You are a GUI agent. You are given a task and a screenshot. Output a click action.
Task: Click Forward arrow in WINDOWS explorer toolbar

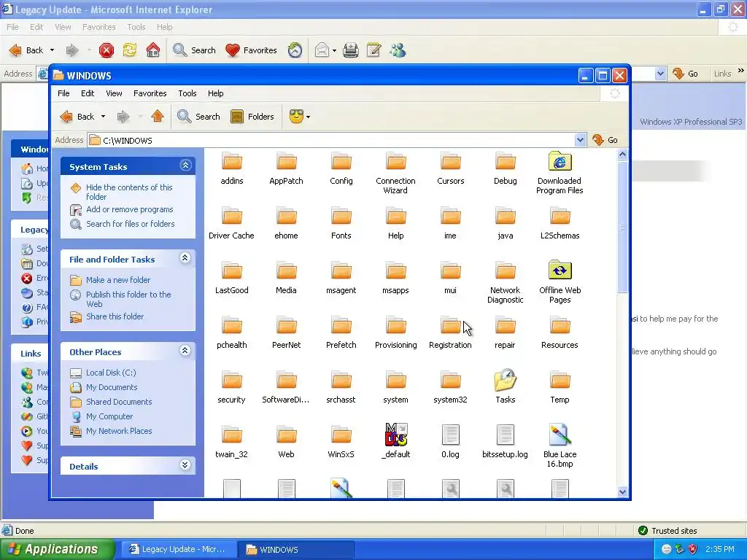(123, 116)
